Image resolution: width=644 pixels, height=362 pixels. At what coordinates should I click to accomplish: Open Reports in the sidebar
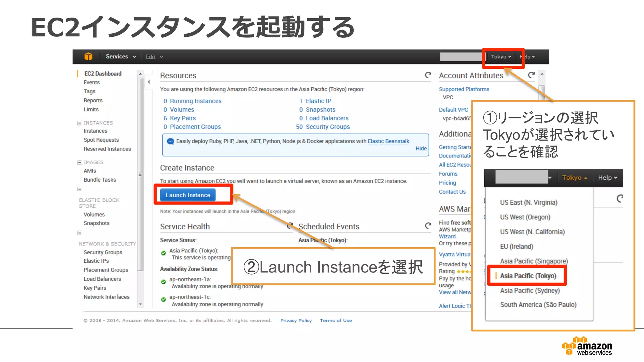coord(93,101)
